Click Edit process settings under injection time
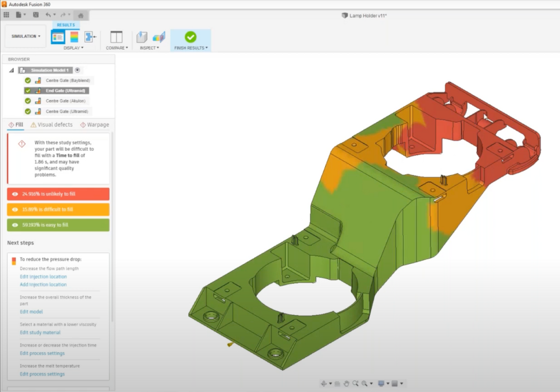The width and height of the screenshot is (560, 392). point(42,353)
